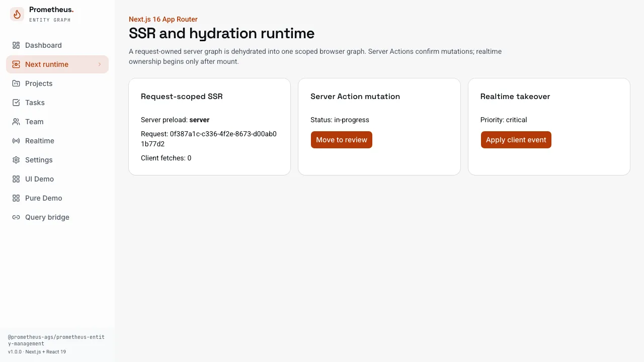Image resolution: width=644 pixels, height=362 pixels.
Task: Click the Team people icon
Action: point(16,122)
